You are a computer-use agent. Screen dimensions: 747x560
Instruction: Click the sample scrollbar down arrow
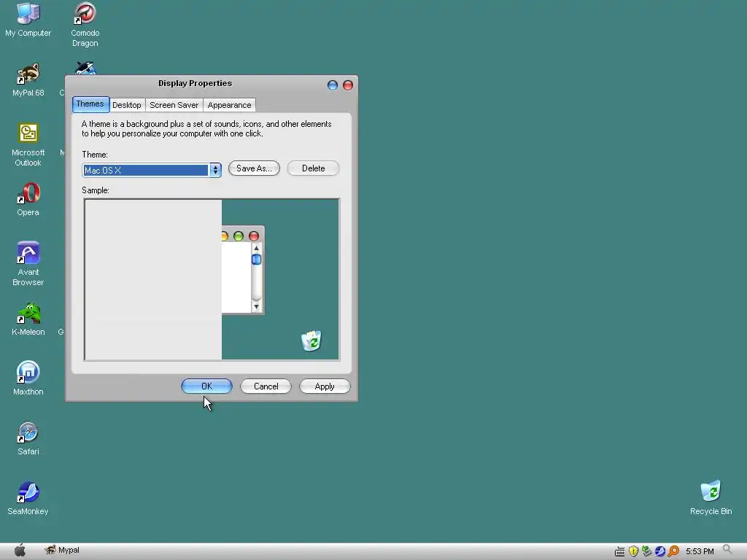click(x=256, y=307)
